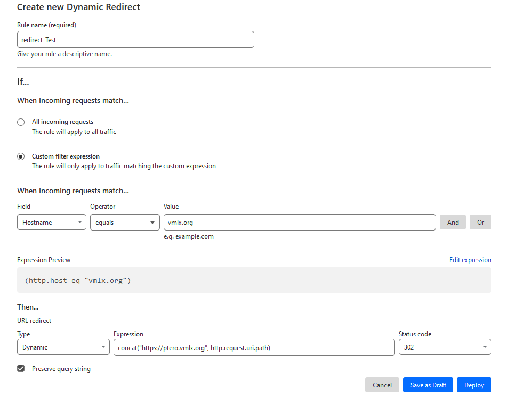Click the Value field containing vmlx.org
The width and height of the screenshot is (532, 412).
[300, 223]
